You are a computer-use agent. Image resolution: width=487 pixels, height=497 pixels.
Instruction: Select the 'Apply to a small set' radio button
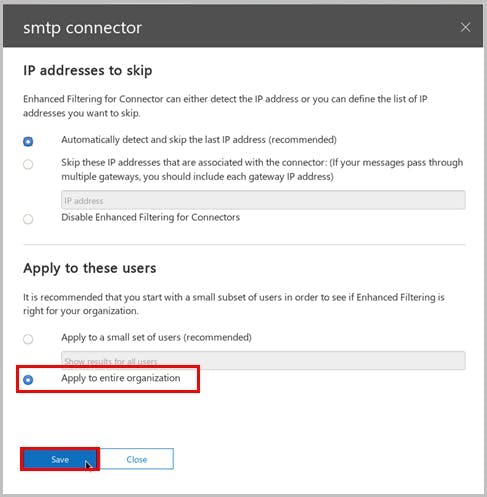28,339
